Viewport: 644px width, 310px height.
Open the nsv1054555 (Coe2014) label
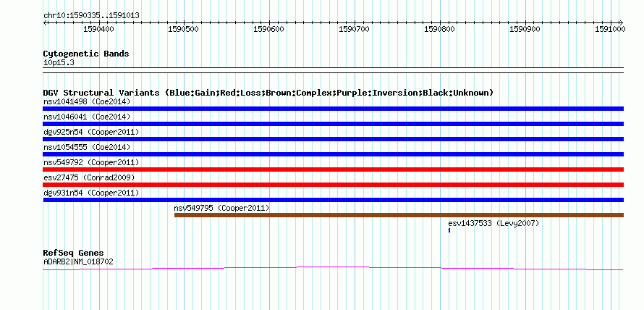(87, 147)
